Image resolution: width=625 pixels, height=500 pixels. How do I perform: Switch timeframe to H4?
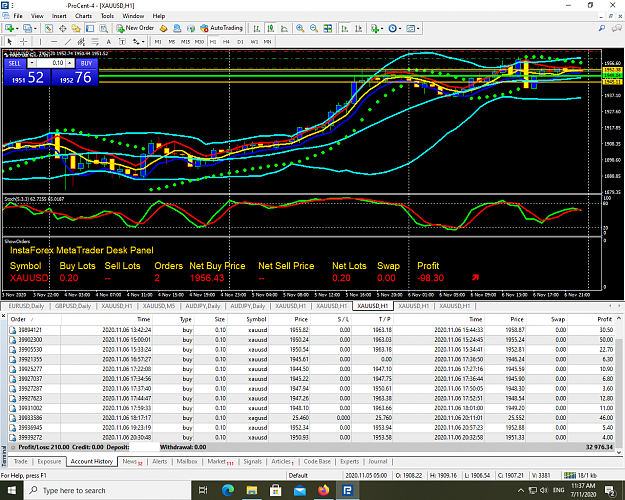tap(226, 41)
